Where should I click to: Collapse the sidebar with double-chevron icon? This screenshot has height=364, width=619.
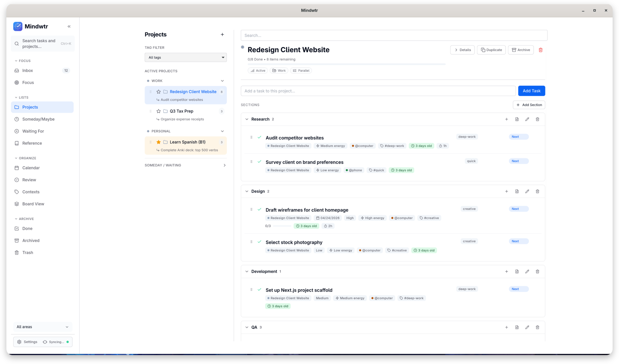69,27
